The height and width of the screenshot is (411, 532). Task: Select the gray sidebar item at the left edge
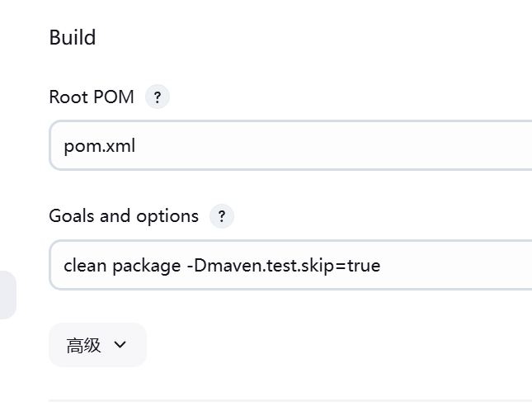[7, 295]
